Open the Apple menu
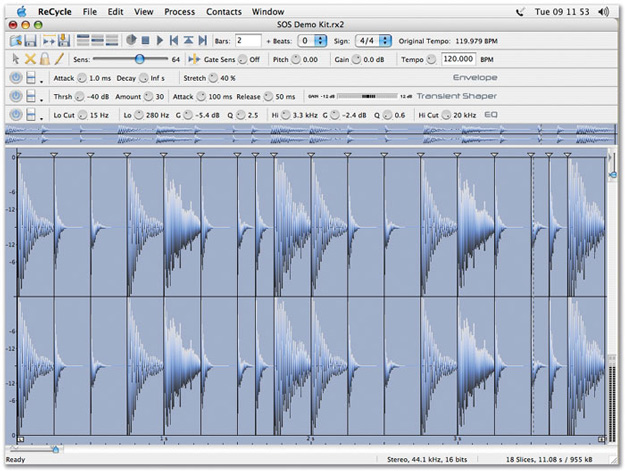The height and width of the screenshot is (471, 625). (22, 11)
